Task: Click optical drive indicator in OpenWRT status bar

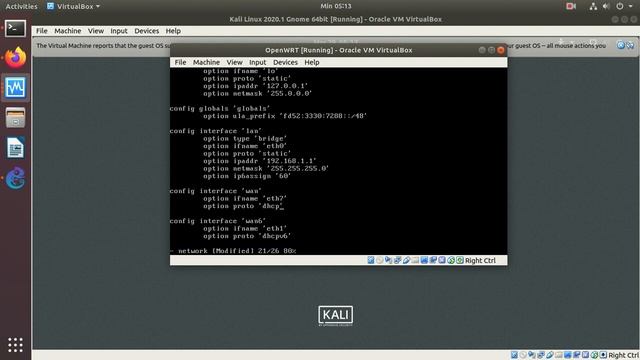Action: 380,260
